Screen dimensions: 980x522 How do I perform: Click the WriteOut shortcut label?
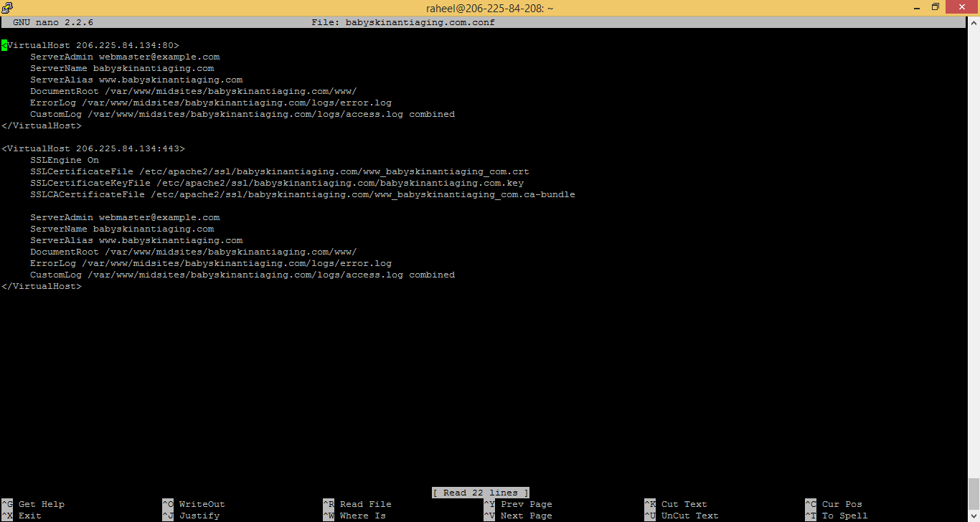(202, 504)
